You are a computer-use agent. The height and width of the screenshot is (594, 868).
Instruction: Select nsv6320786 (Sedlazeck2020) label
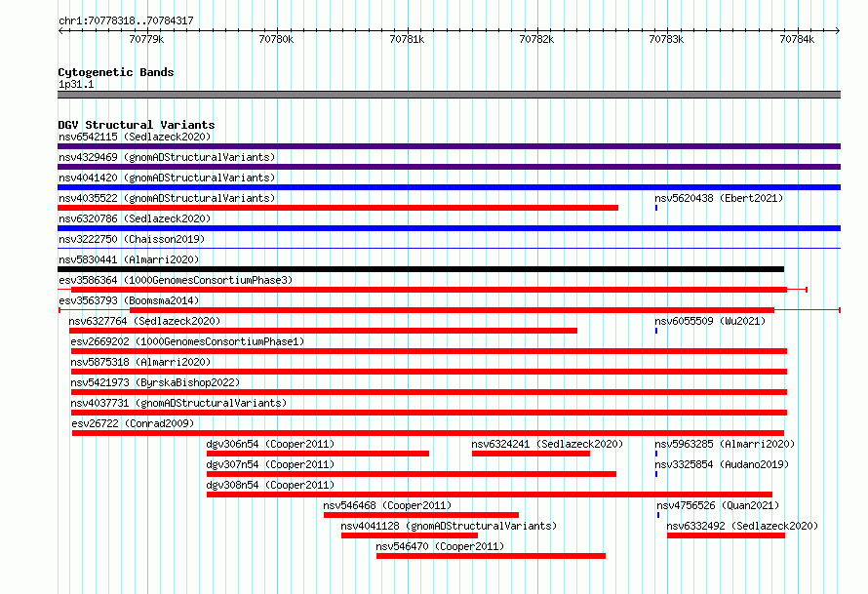click(135, 218)
